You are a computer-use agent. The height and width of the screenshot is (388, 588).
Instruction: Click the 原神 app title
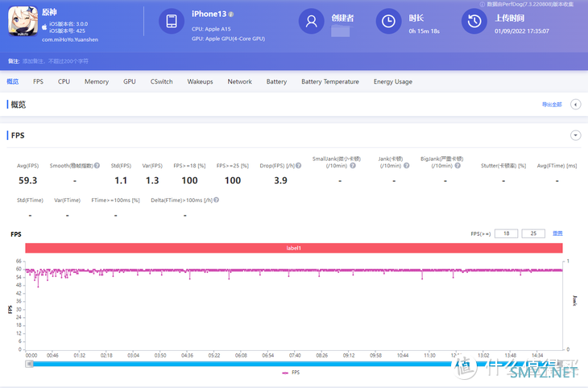point(49,12)
